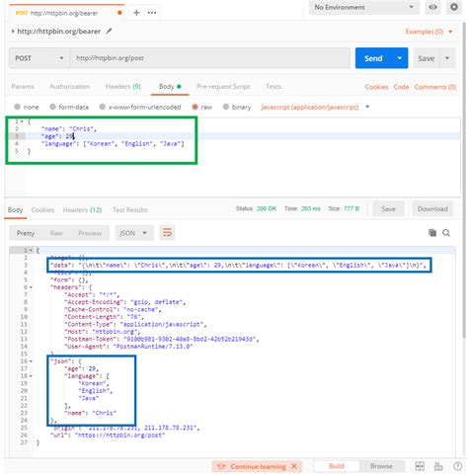
Task: Open the POST method dropdown
Action: click(39, 58)
